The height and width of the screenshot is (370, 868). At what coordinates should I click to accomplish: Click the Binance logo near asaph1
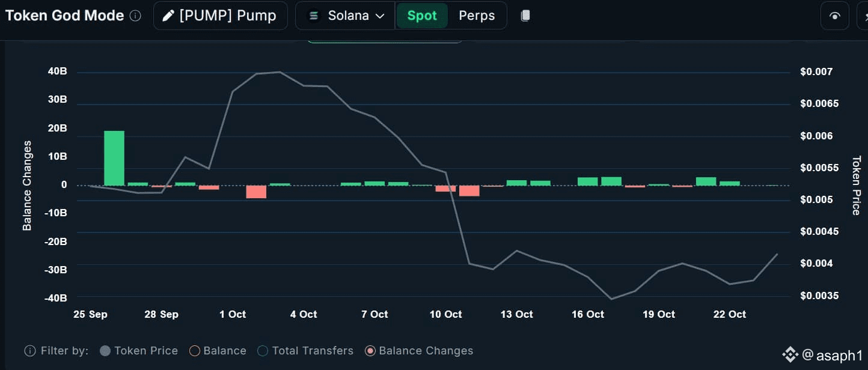pos(790,355)
